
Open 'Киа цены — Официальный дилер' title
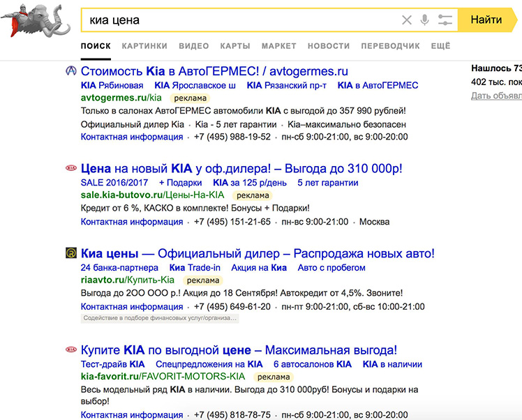click(x=258, y=253)
